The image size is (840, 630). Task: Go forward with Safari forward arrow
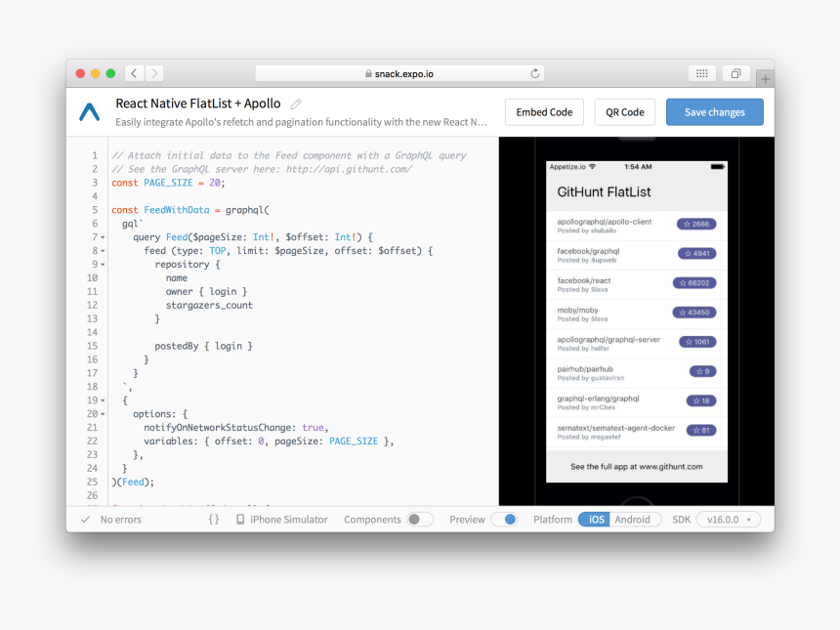click(154, 73)
